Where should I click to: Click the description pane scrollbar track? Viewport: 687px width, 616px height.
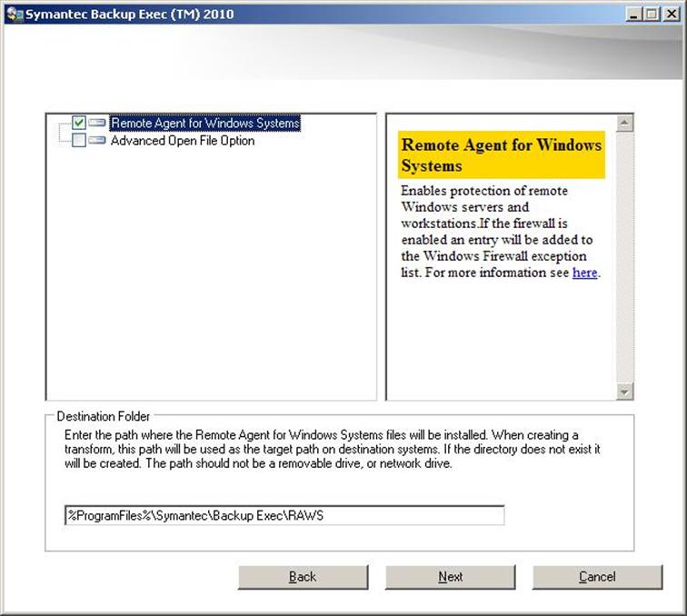(x=624, y=258)
